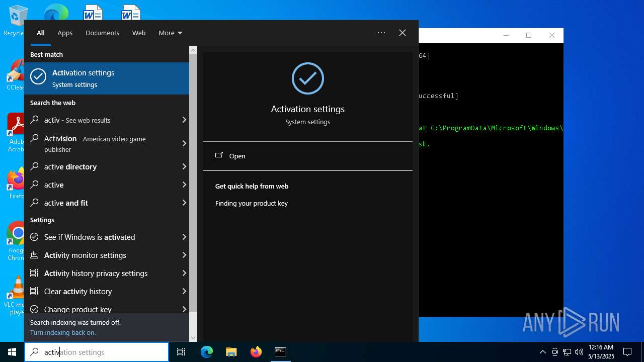Screen dimensions: 644x362
Task: Open Activation settings best match result
Action: (x=107, y=78)
